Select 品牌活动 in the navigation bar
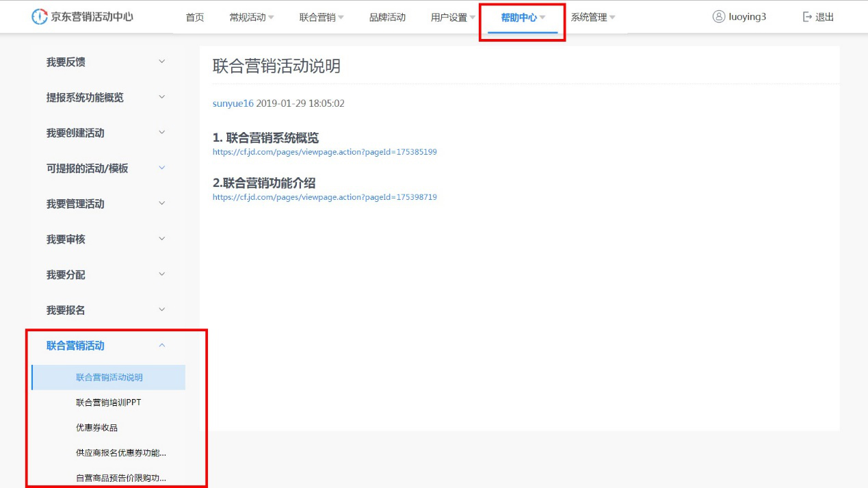This screenshot has width=868, height=488. (387, 17)
